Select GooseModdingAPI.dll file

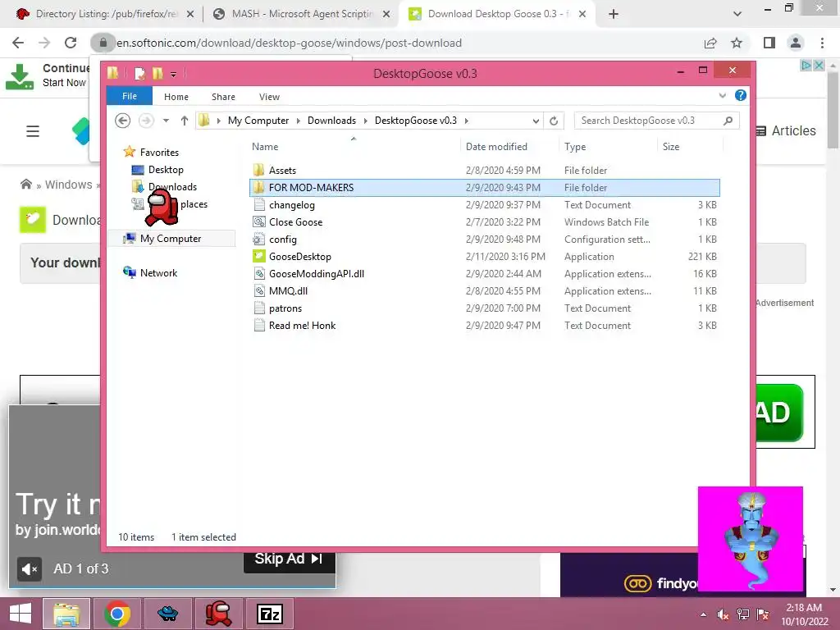316,274
